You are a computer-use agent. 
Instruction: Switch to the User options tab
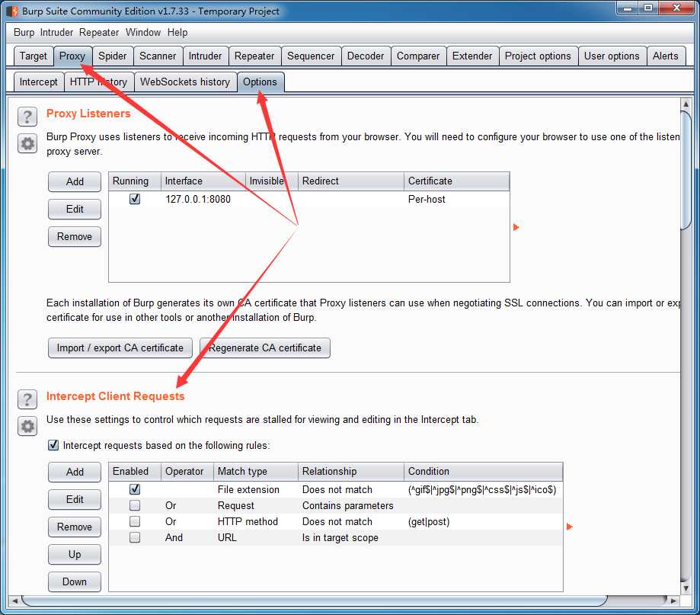612,56
